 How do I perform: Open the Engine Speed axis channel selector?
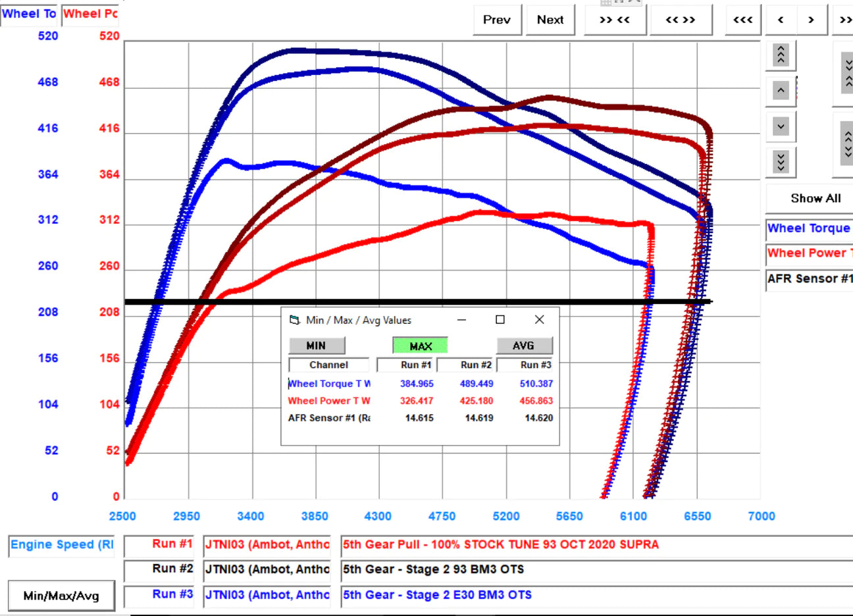[x=61, y=545]
